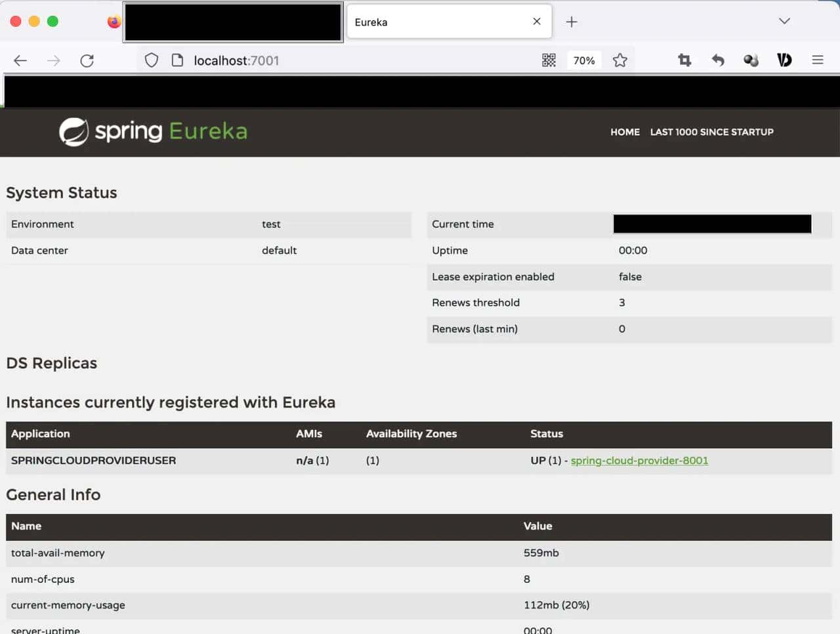Open the Firefox hamburger menu
The height and width of the screenshot is (634, 840).
(x=818, y=60)
